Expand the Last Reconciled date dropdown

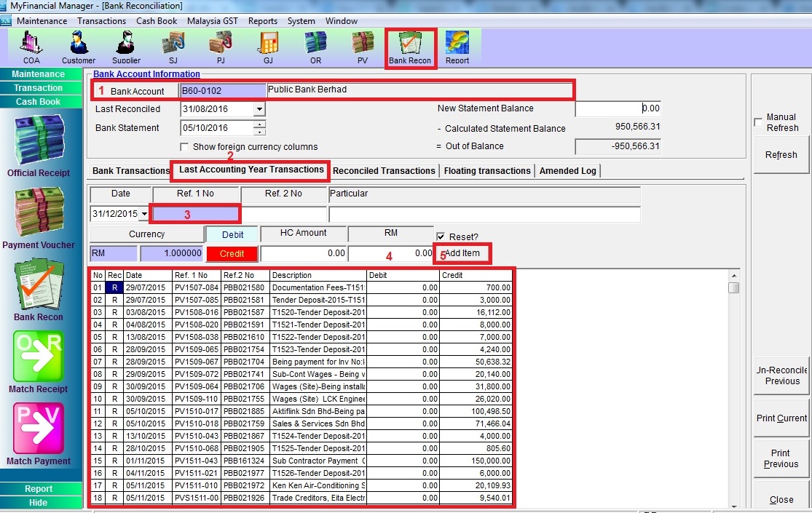(259, 109)
